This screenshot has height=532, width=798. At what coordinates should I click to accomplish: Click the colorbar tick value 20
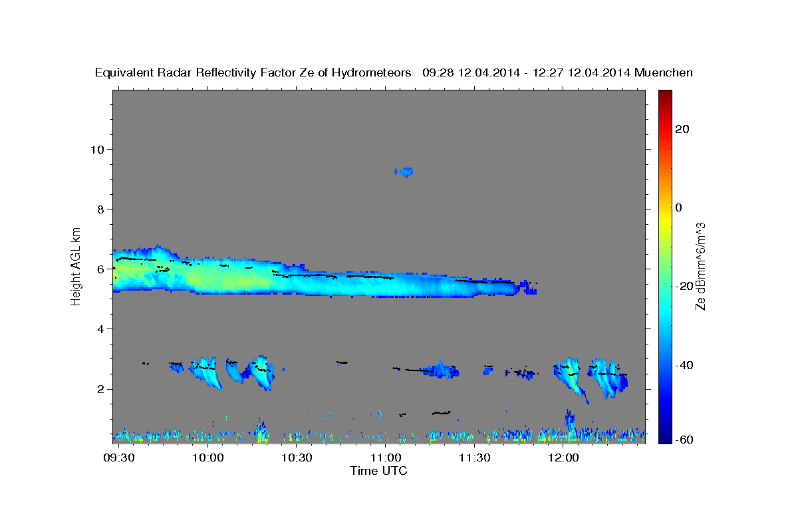682,129
